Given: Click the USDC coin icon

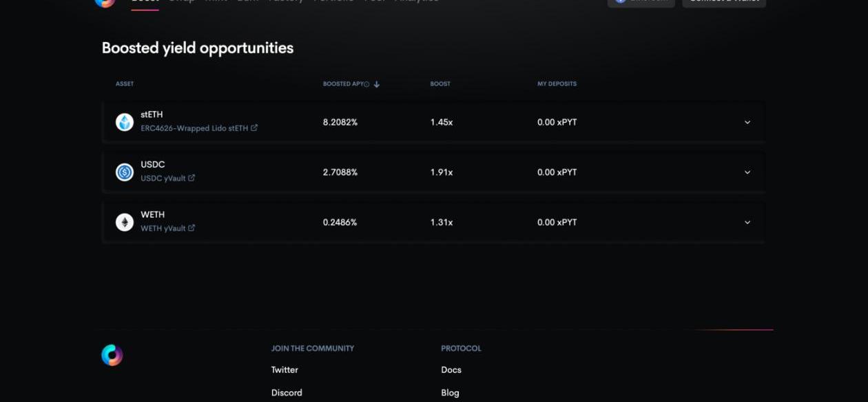Looking at the screenshot, I should tap(125, 172).
